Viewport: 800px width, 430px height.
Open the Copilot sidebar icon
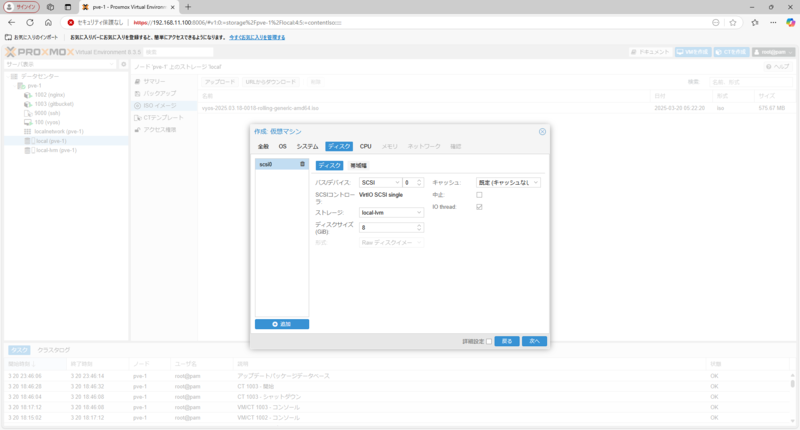(790, 22)
